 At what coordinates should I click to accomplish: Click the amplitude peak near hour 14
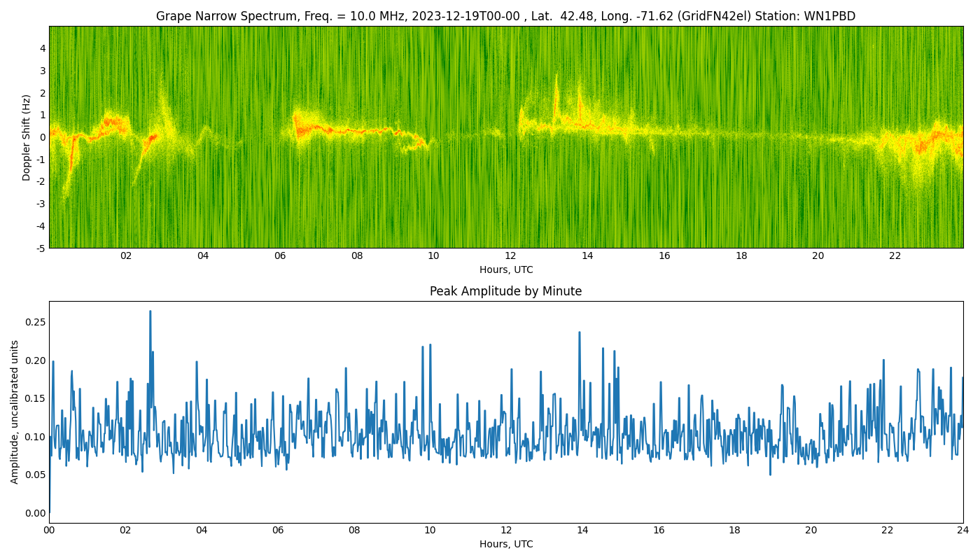pyautogui.click(x=579, y=333)
